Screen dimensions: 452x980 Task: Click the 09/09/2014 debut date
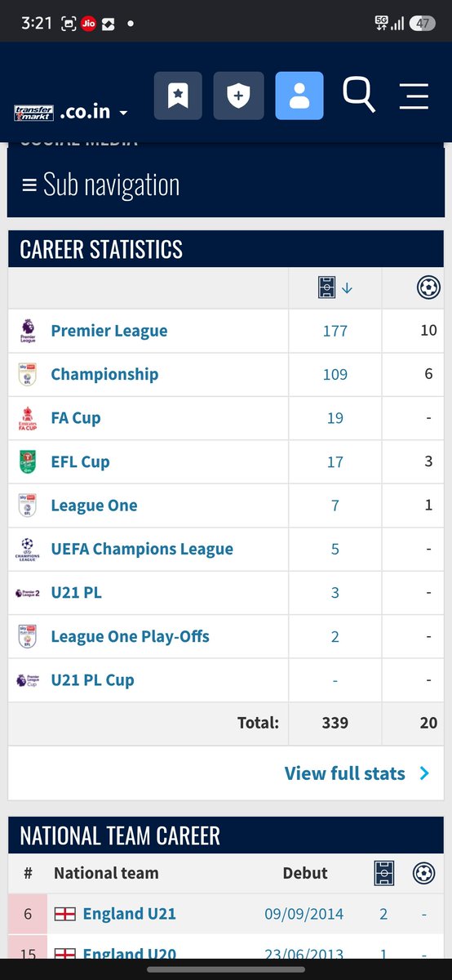coord(304,914)
